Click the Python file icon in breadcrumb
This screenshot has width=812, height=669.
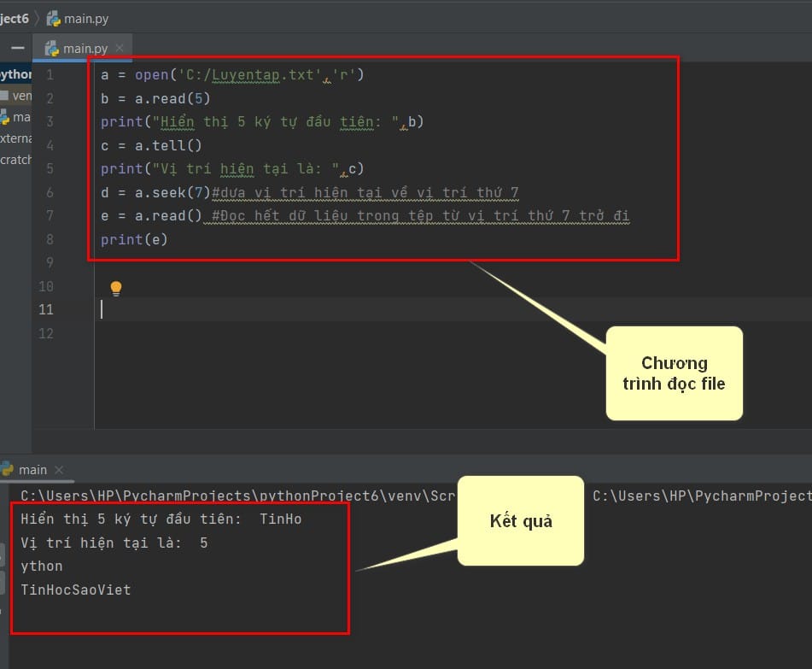[x=53, y=19]
